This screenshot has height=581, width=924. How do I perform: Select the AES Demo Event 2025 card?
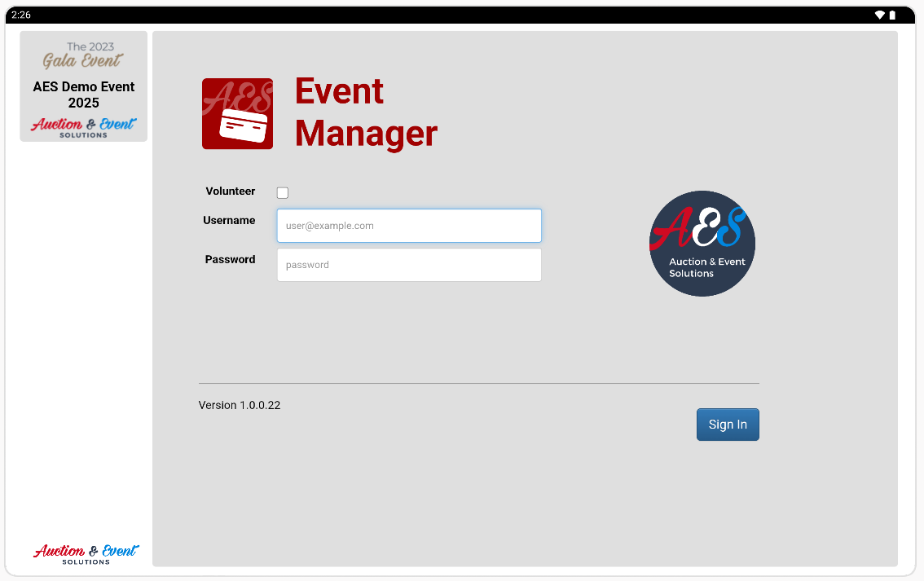[x=84, y=86]
